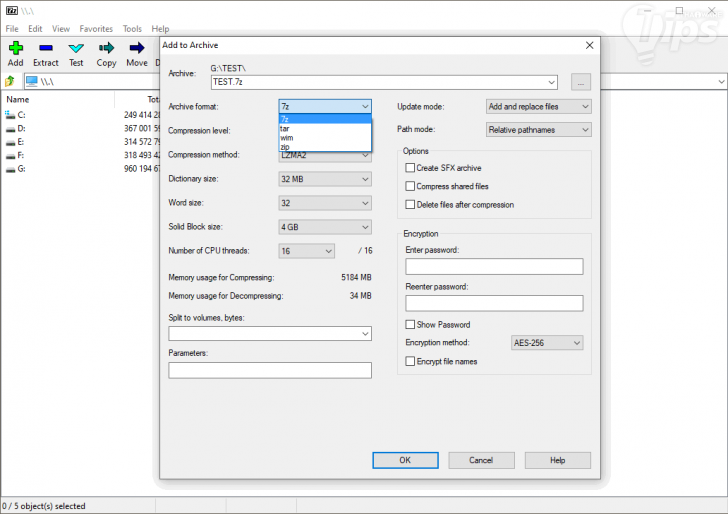Open the Path mode dropdown

click(x=539, y=130)
